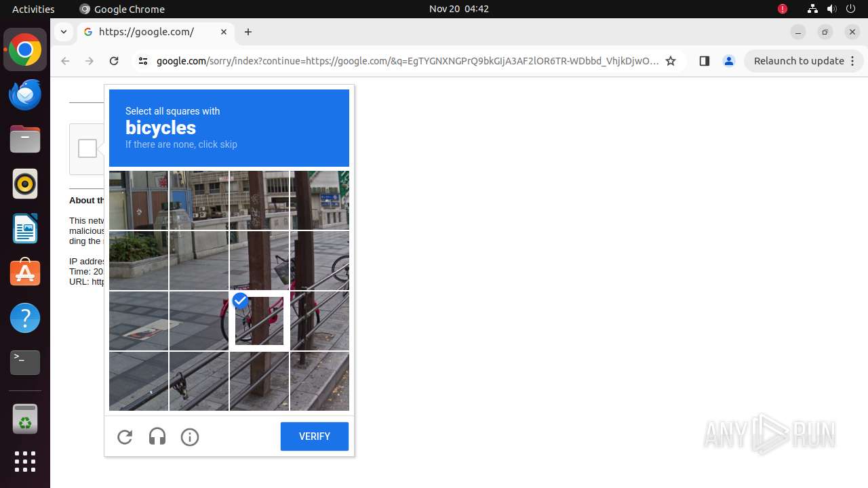This screenshot has height=488, width=868.
Task: Open volume icon in system tray
Action: (x=832, y=9)
